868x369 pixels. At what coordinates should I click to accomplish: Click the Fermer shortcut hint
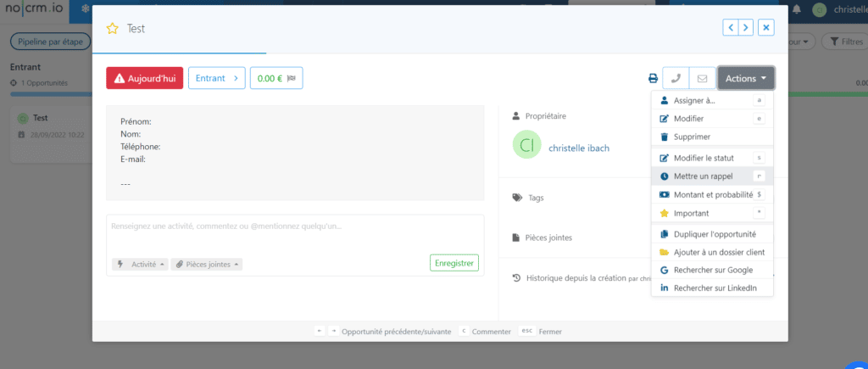point(549,332)
